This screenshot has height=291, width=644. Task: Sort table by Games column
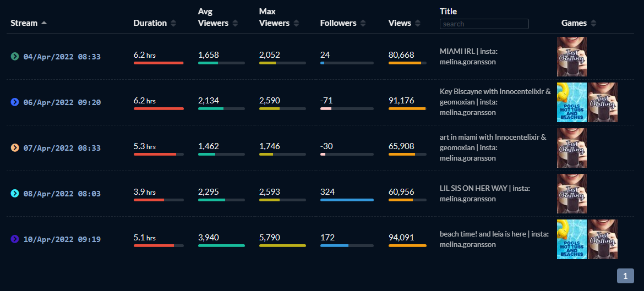pyautogui.click(x=593, y=23)
